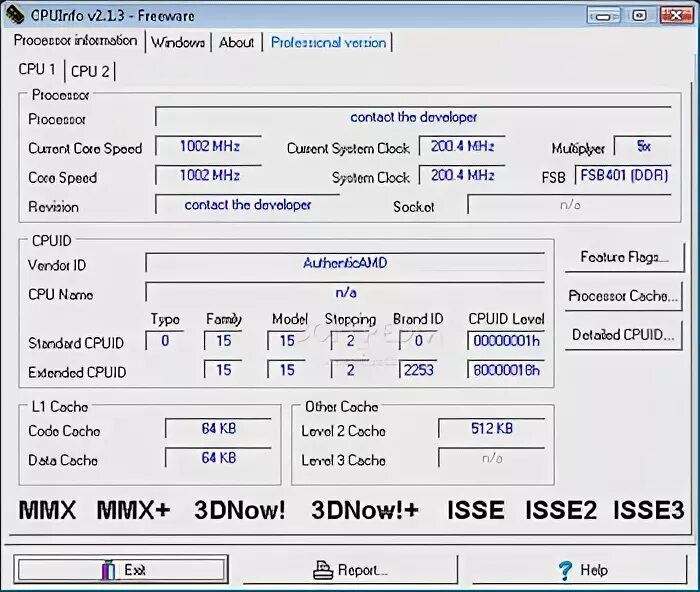Viewport: 700px width, 592px height.
Task: Click the Current Core Speed 1002 MHz field
Action: [209, 146]
